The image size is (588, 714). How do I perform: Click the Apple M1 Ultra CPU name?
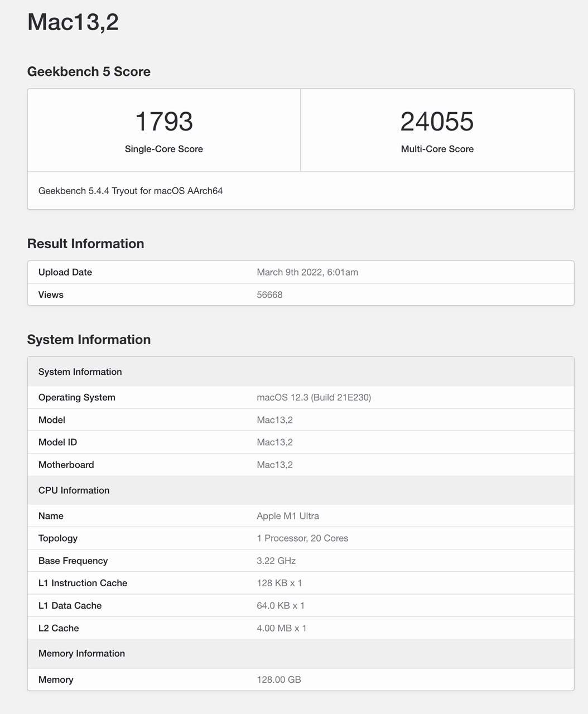pyautogui.click(x=288, y=516)
